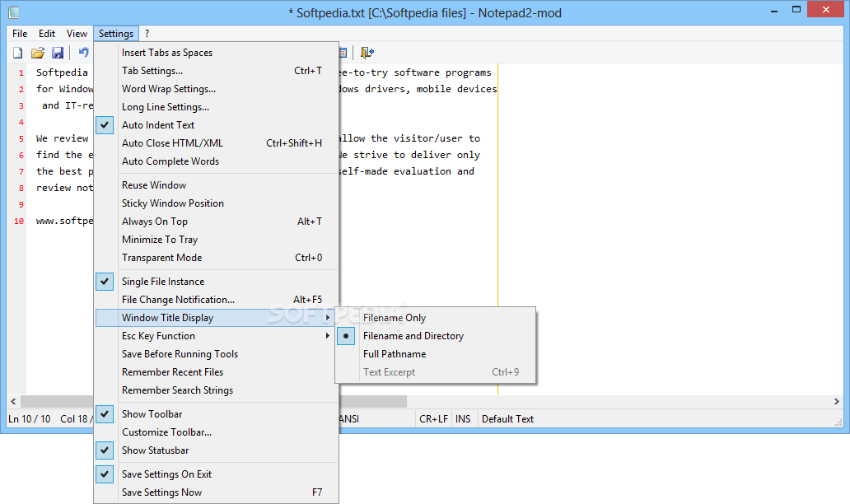Click the Undo arrow toolbar icon
The height and width of the screenshot is (504, 850).
(x=83, y=53)
